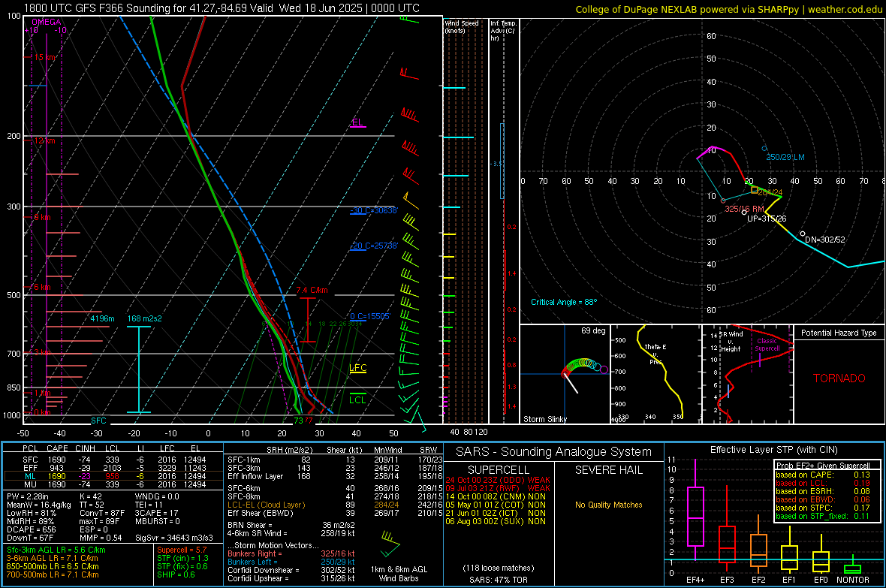Screen dimensions: 886x588
Task: Click the magenta EF4+ box plot
Action: (695, 511)
